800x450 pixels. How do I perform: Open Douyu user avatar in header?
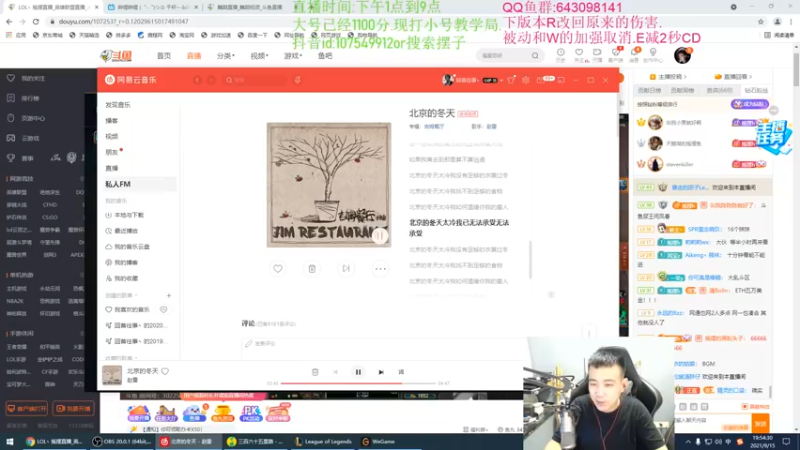[682, 55]
